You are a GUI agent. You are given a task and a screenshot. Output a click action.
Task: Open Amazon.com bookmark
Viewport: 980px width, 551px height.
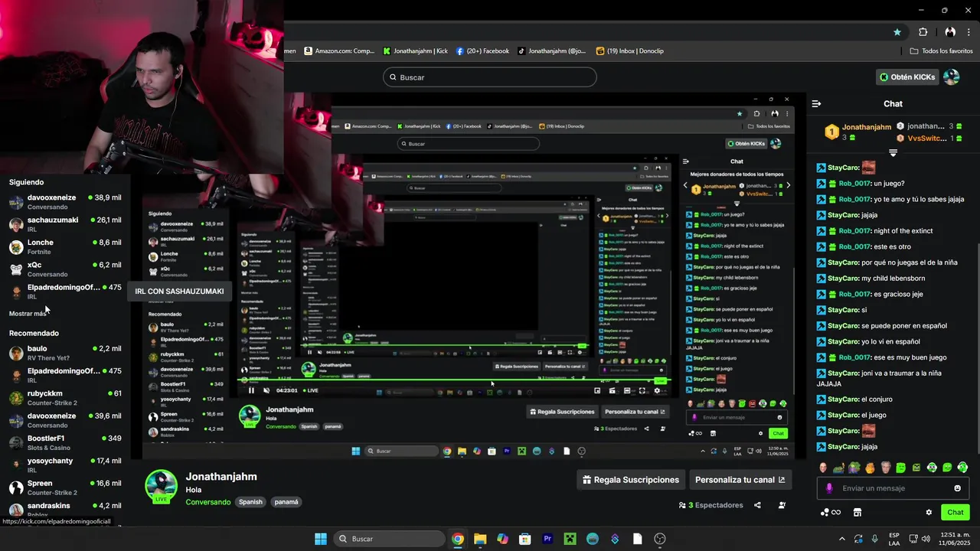pos(339,51)
